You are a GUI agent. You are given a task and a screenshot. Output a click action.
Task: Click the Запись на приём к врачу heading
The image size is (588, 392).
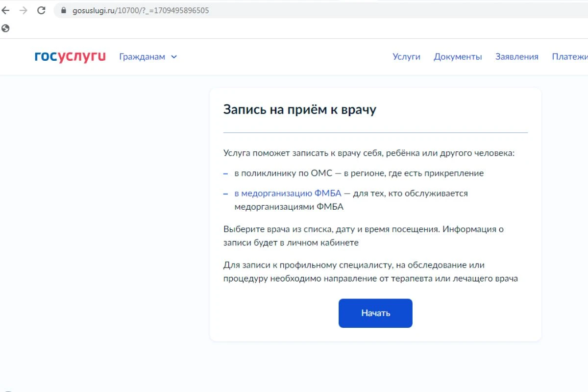click(300, 109)
